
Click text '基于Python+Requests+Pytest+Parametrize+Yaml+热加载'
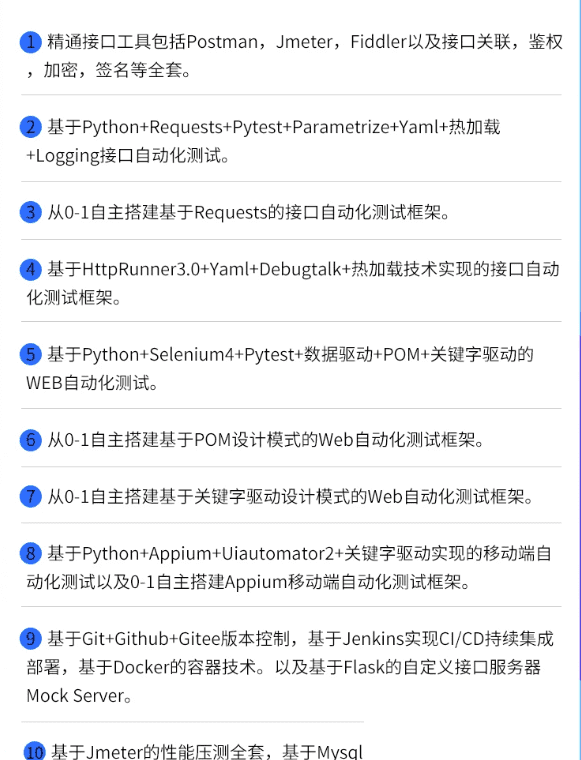tap(274, 127)
